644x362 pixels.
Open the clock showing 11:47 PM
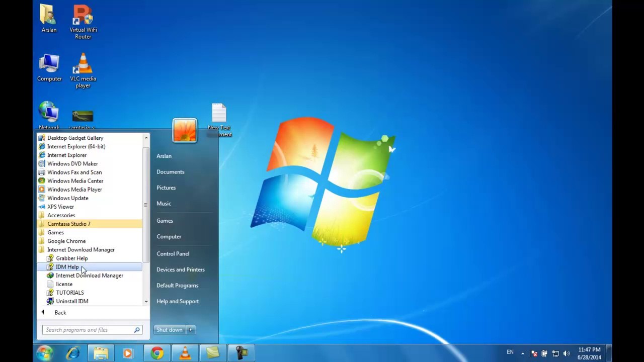point(589,353)
